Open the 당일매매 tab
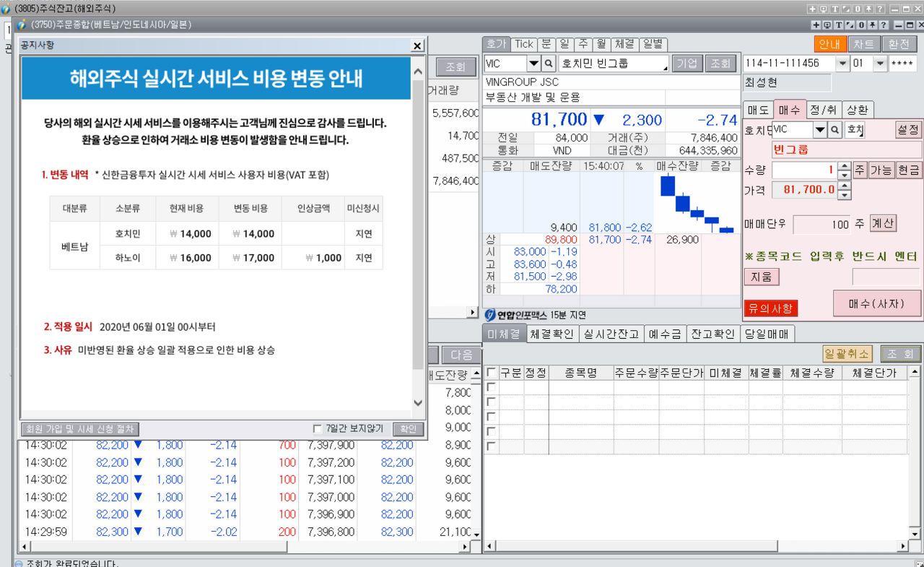 coord(767,334)
